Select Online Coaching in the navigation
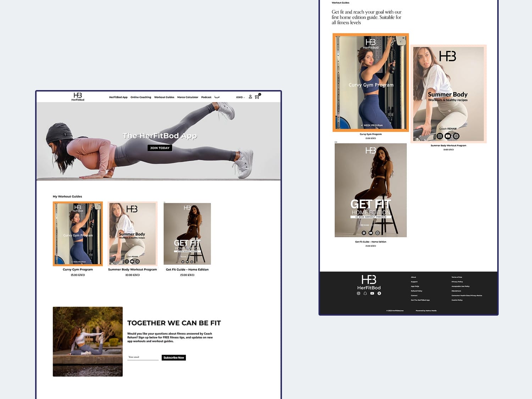This screenshot has height=399, width=532. pos(141,97)
